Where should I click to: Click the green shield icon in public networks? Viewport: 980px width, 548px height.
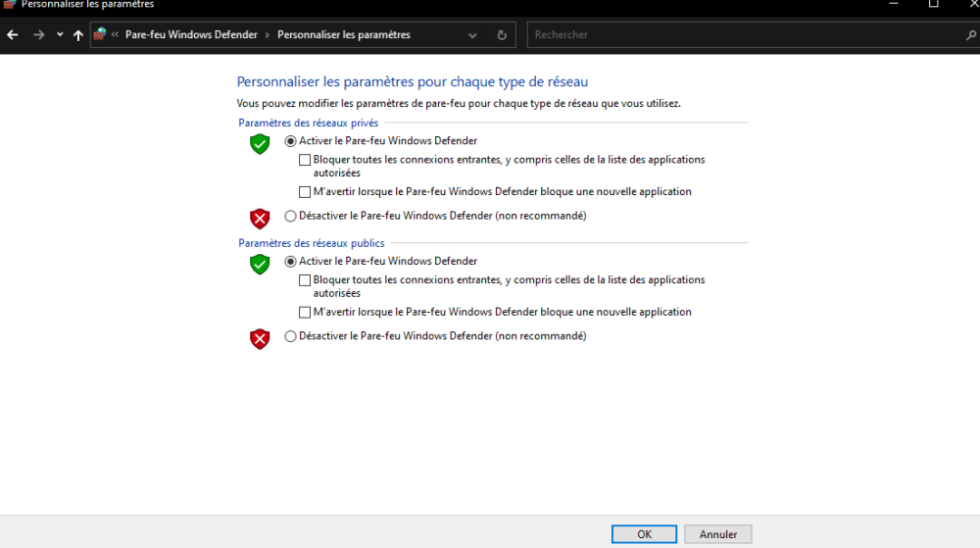click(260, 264)
